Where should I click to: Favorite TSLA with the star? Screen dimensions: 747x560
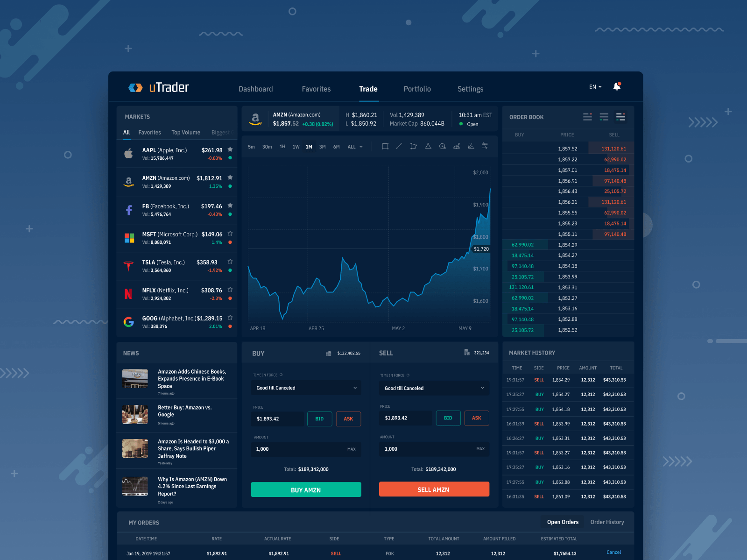click(x=230, y=262)
